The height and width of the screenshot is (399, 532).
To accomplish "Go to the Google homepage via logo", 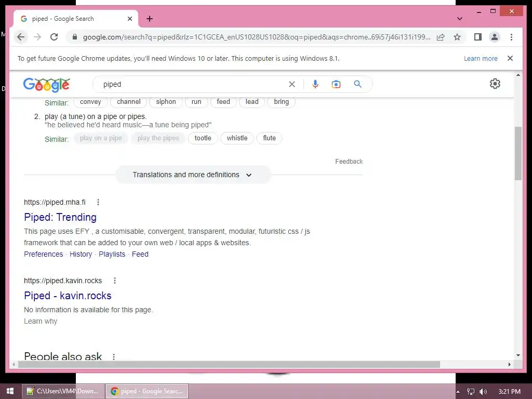I will 46,85.
